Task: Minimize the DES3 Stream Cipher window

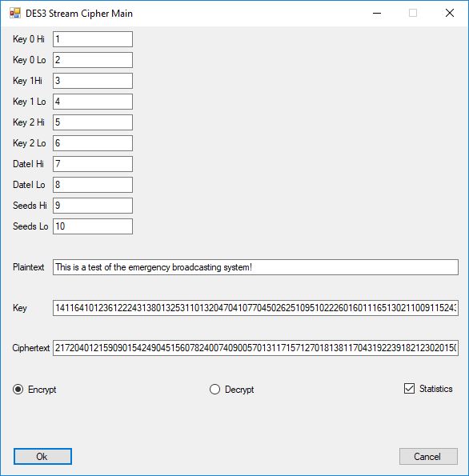Action: pos(377,13)
